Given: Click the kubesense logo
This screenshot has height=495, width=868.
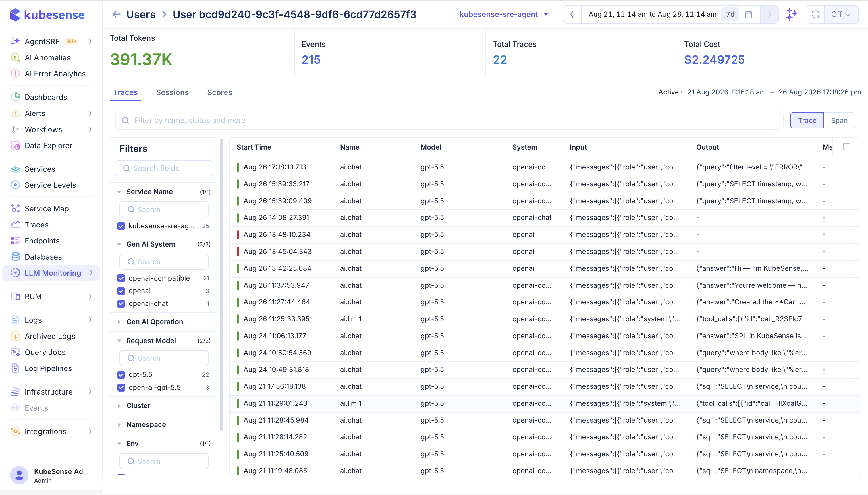Looking at the screenshot, I should point(47,15).
